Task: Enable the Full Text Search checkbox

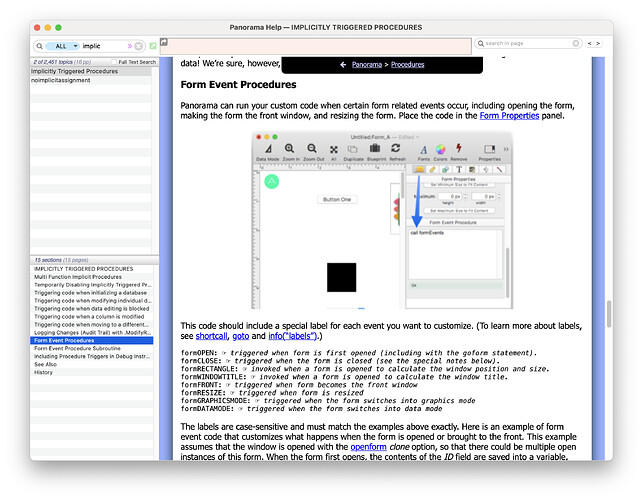Action: (x=115, y=62)
